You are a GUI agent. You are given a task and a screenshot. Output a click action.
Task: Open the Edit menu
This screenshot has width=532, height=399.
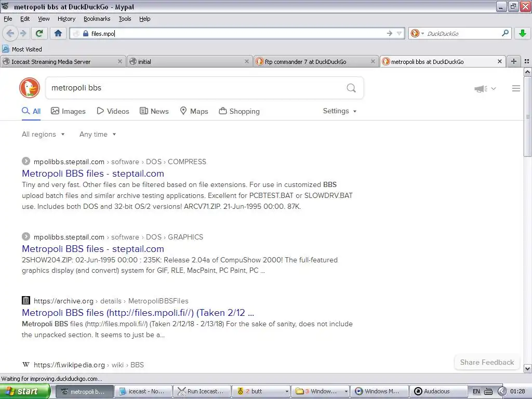(25, 19)
